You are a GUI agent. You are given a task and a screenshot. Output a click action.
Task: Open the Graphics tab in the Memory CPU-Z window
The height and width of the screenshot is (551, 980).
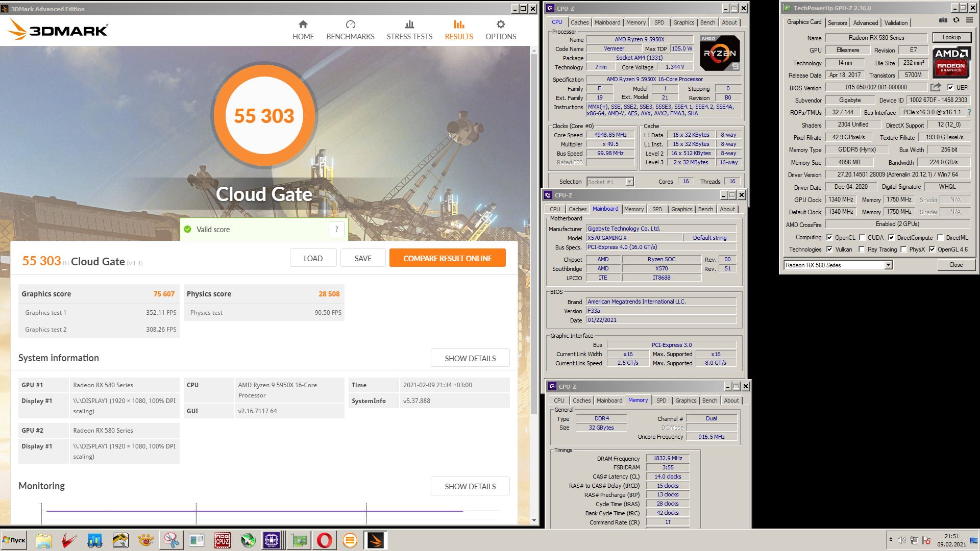(x=685, y=400)
